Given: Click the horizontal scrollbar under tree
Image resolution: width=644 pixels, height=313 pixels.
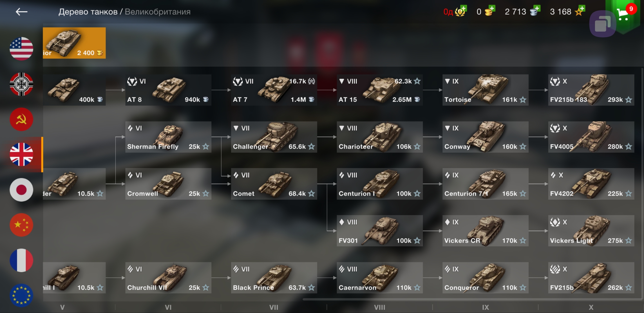Looking at the screenshot, I should (471, 299).
